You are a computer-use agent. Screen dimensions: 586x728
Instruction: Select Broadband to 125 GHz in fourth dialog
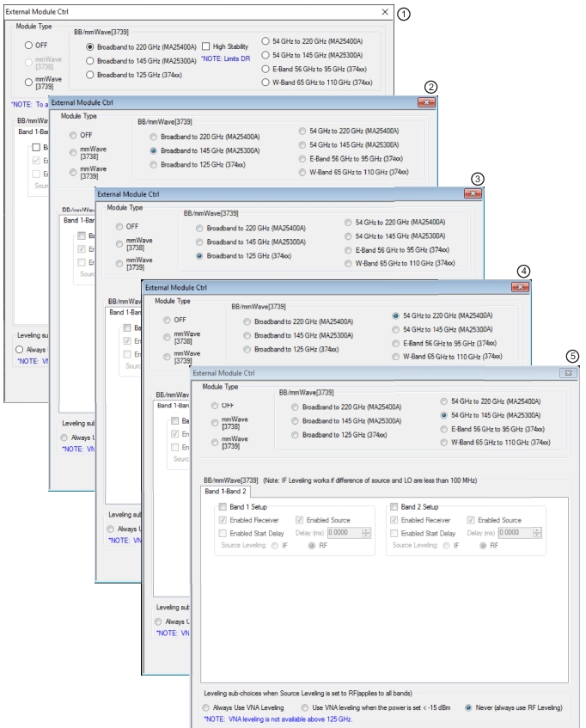point(247,350)
